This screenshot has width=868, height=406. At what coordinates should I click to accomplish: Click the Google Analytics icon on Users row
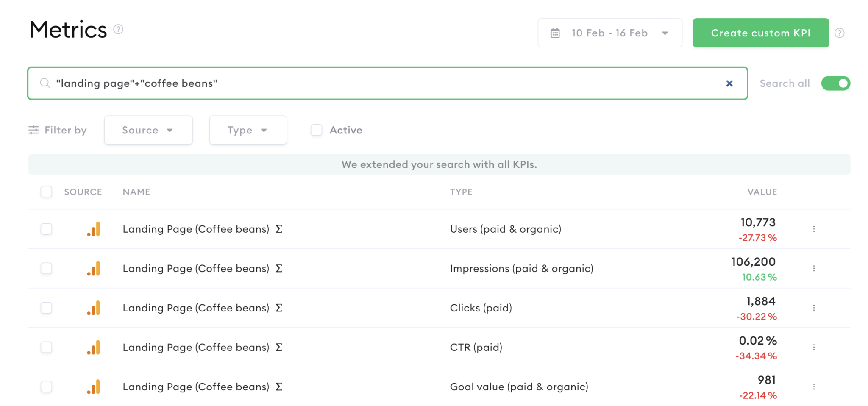(93, 229)
